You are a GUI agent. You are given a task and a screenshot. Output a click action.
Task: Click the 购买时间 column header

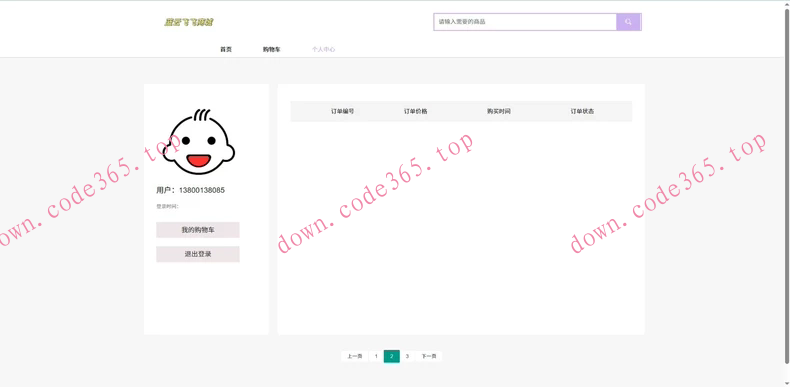tap(499, 111)
